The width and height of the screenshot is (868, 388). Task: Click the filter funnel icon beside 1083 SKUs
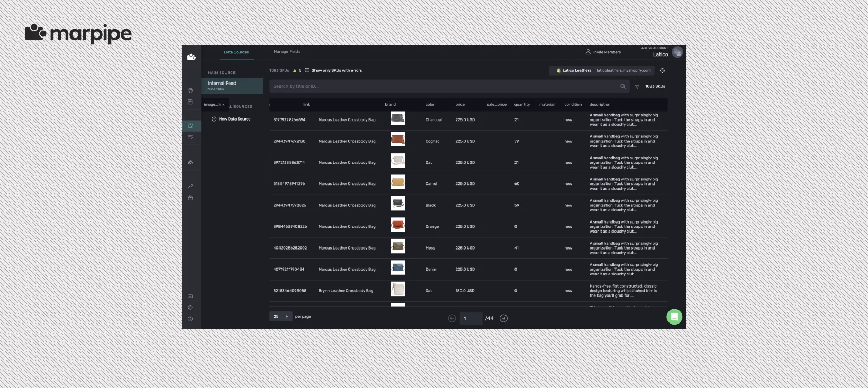click(x=637, y=86)
